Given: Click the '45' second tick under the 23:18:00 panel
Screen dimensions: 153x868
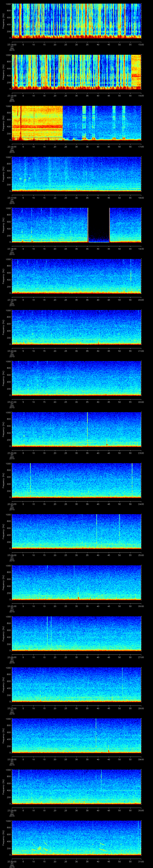Looking at the screenshot, I should coord(109,249).
